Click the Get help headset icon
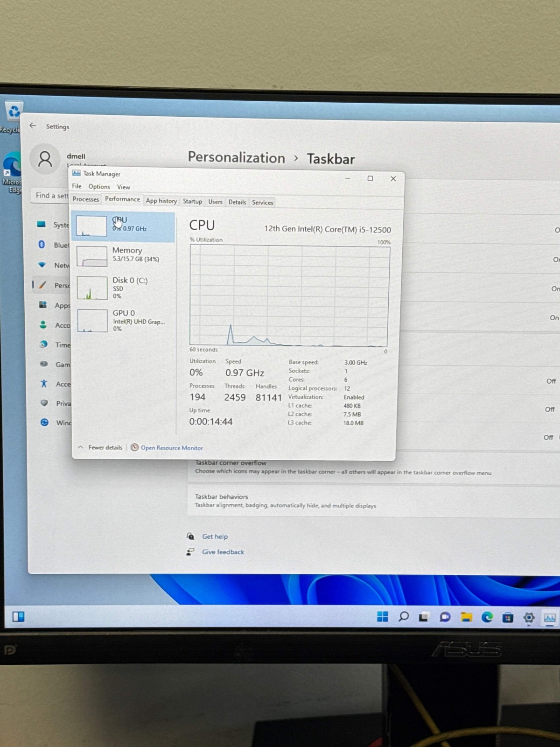Image resolution: width=560 pixels, height=747 pixels. [190, 536]
